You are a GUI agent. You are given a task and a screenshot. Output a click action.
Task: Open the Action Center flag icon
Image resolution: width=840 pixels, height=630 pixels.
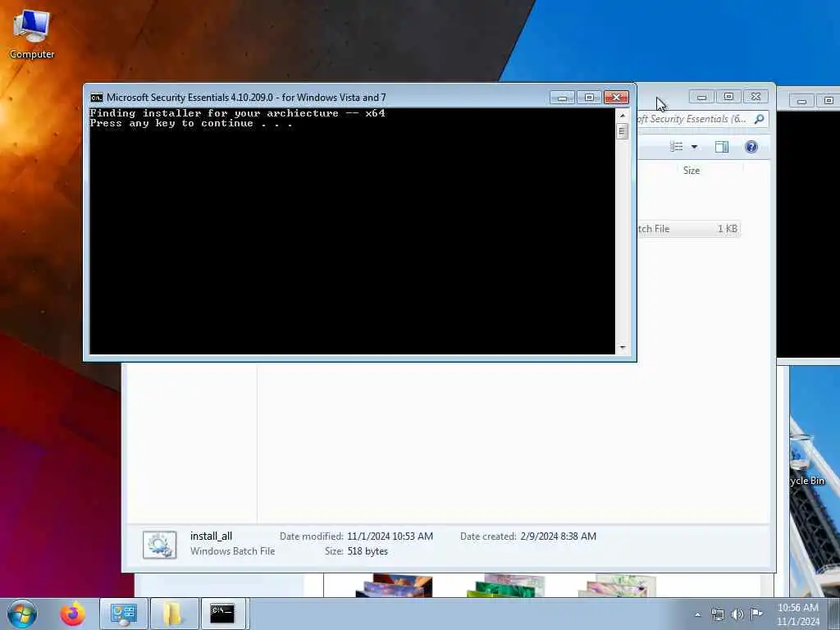tap(756, 614)
